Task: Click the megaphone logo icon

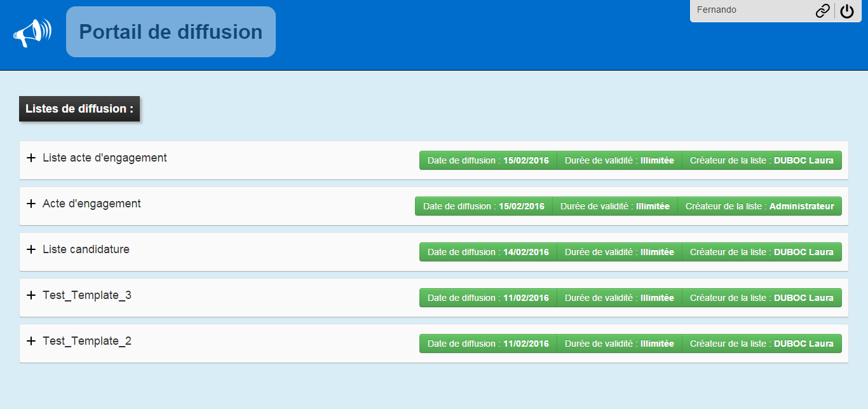Action: tap(32, 32)
